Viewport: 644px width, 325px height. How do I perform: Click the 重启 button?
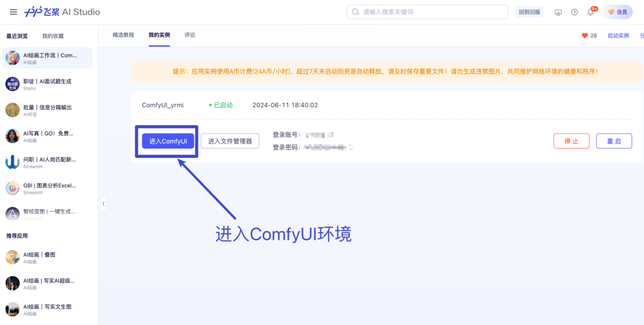(614, 141)
